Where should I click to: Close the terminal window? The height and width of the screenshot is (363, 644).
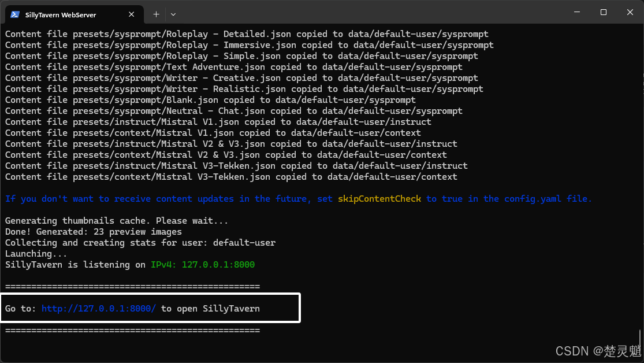[630, 12]
